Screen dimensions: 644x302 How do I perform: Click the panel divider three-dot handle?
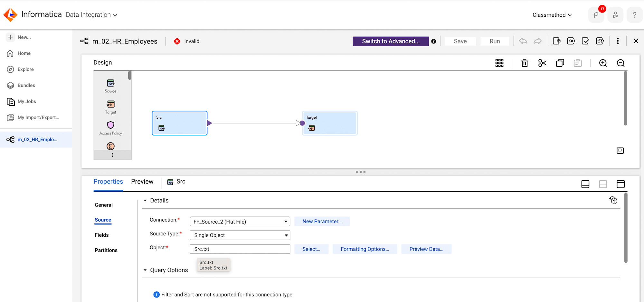[x=361, y=172]
